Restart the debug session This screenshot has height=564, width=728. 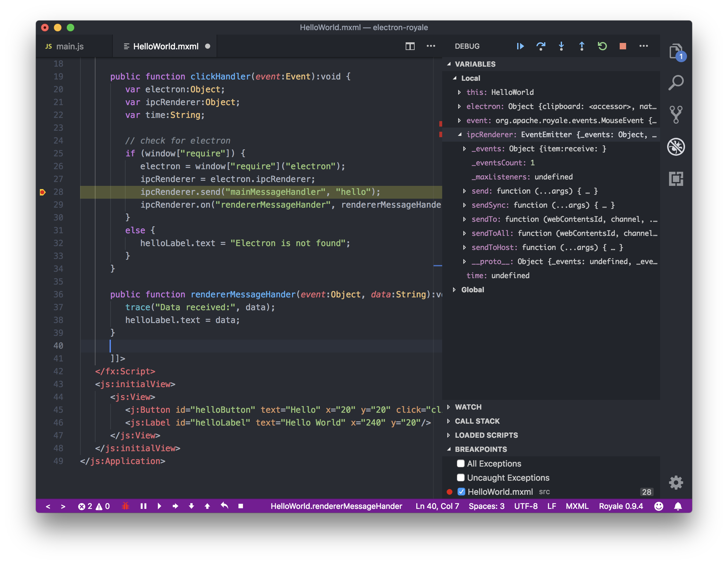(x=602, y=46)
